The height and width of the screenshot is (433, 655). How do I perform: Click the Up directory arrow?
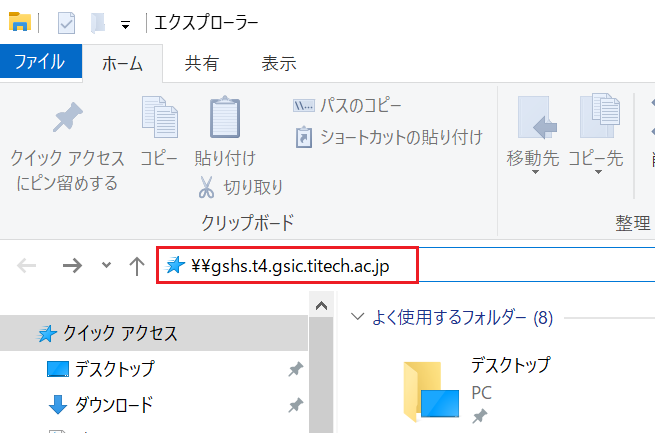[137, 266]
